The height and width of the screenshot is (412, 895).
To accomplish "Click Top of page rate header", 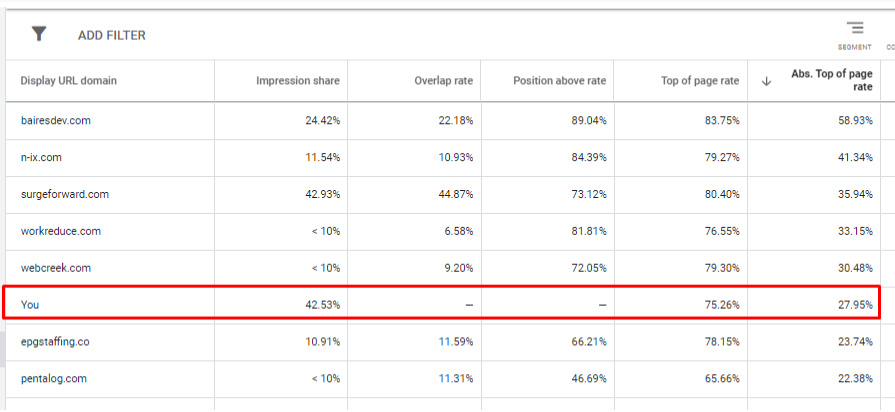I will coord(700,81).
